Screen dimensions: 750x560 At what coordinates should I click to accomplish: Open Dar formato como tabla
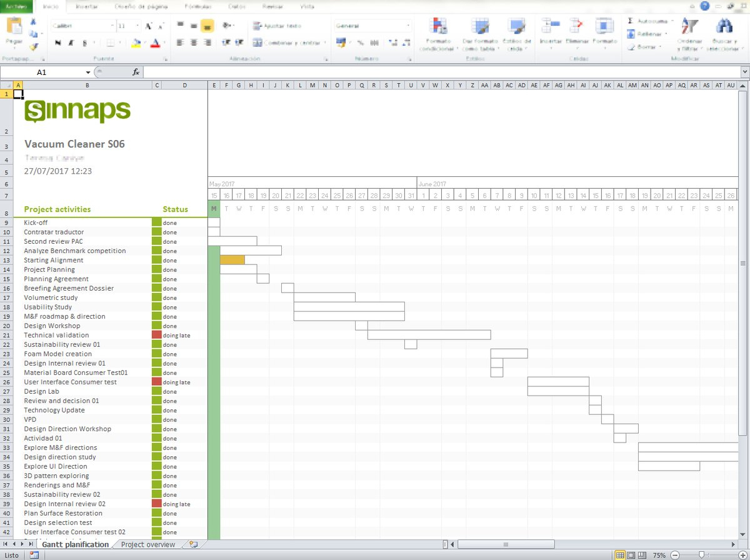tap(481, 28)
